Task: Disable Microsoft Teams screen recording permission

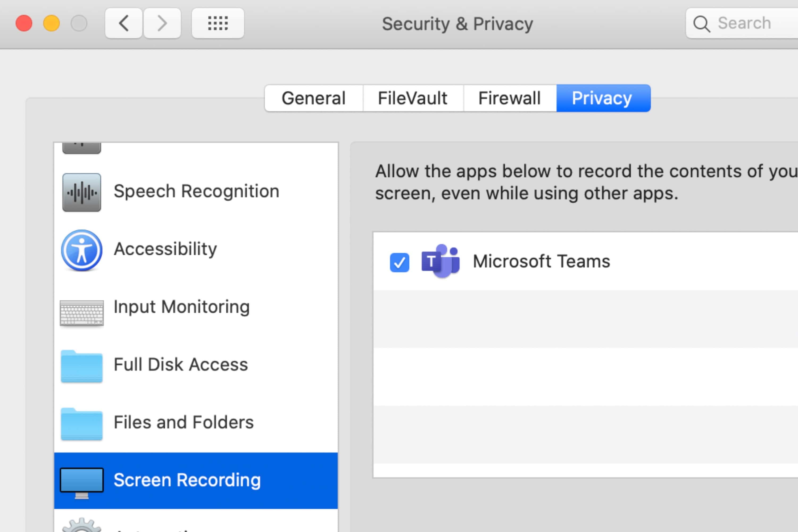Action: 398,262
